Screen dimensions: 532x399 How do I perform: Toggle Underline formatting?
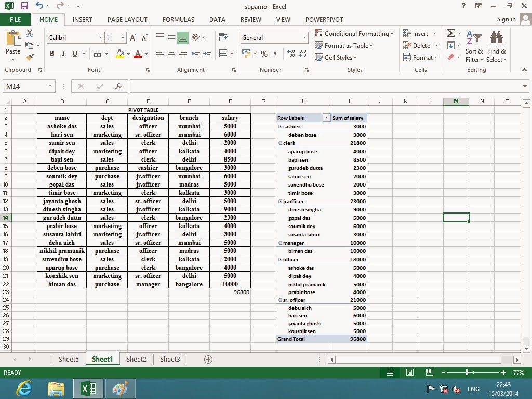tap(75, 54)
